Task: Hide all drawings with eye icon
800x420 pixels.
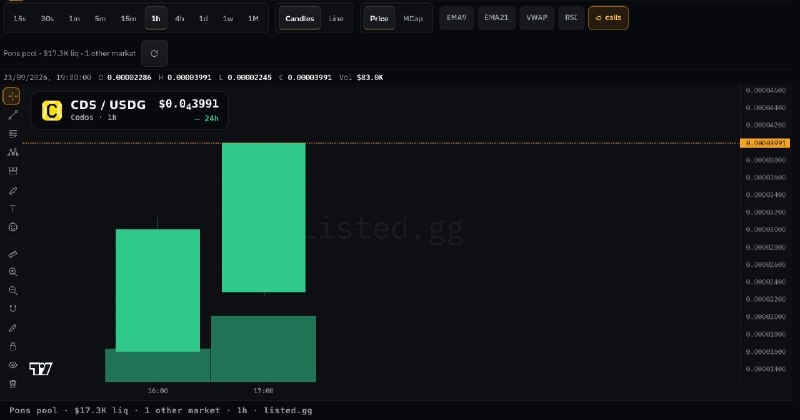Action: coord(13,365)
